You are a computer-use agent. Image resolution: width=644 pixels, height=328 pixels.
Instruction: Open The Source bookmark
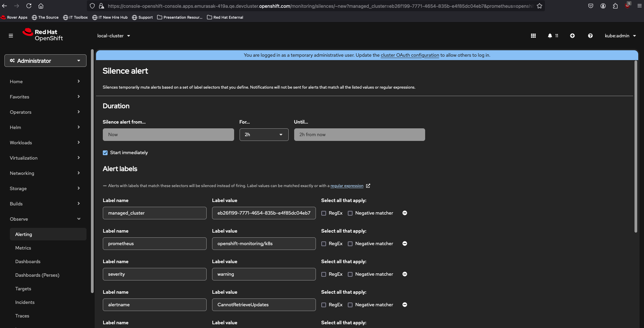(x=45, y=17)
